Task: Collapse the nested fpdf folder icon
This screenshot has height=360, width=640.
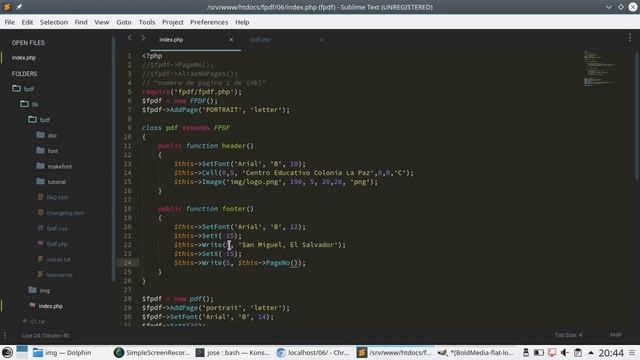Action: coord(32,120)
